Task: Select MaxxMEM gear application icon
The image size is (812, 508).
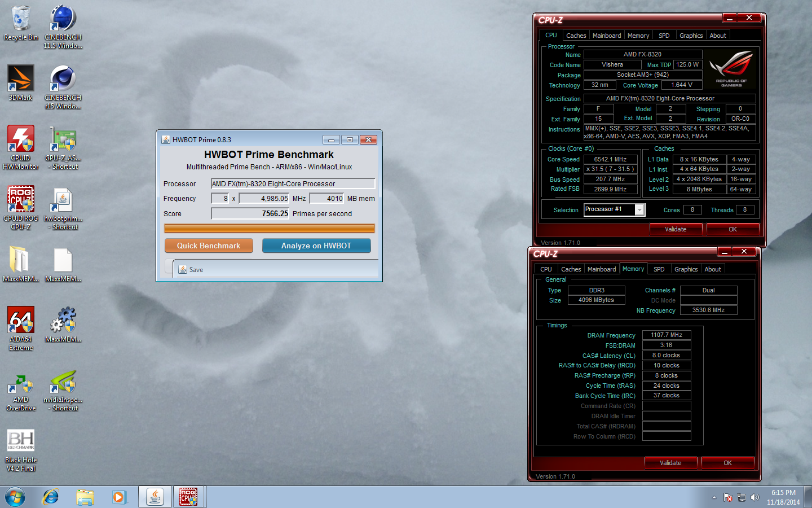Action: click(63, 325)
